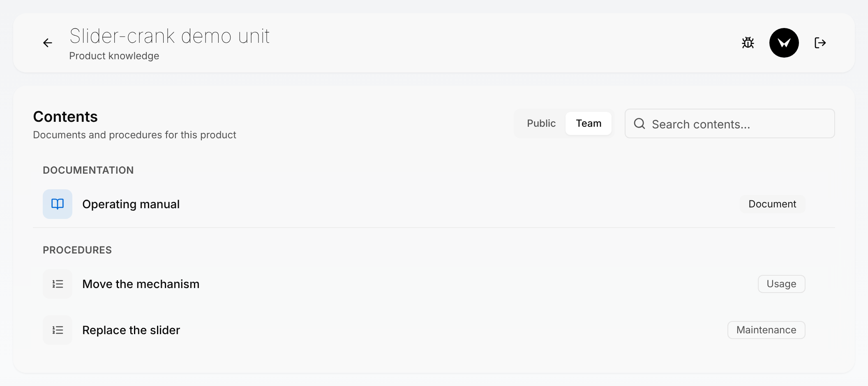The image size is (868, 386).
Task: Open the Operating manual document
Action: tap(434, 204)
